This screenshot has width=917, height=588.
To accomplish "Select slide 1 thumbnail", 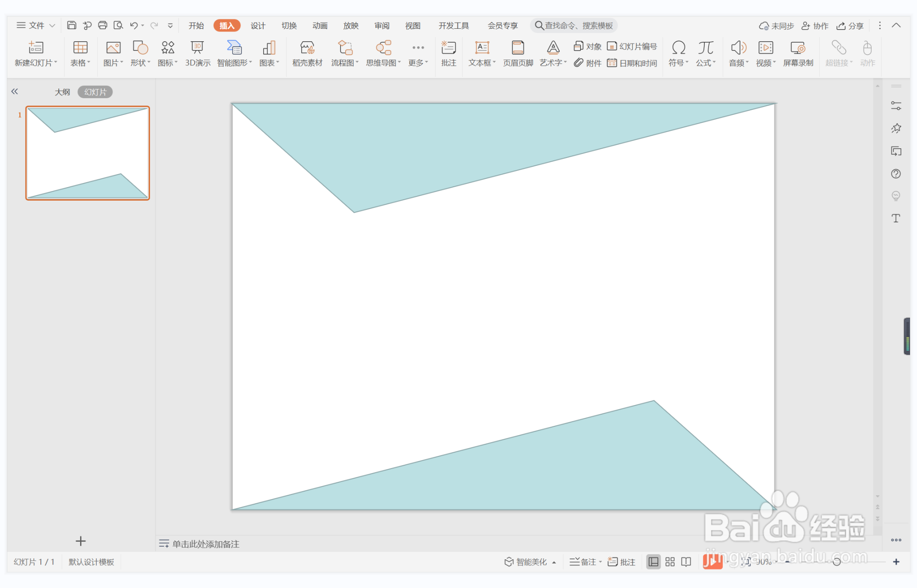I will tap(88, 153).
